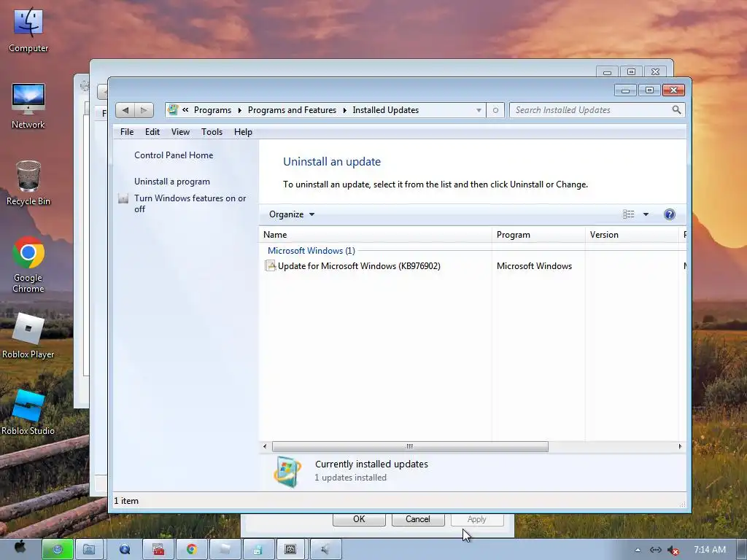The height and width of the screenshot is (560, 747).
Task: Click the blue help question mark icon
Action: point(670,214)
